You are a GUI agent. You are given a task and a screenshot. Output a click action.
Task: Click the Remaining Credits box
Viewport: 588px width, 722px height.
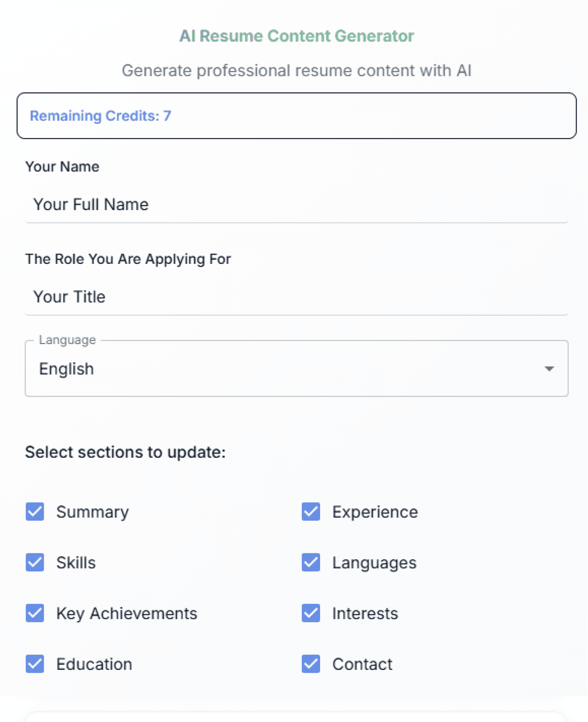(296, 116)
